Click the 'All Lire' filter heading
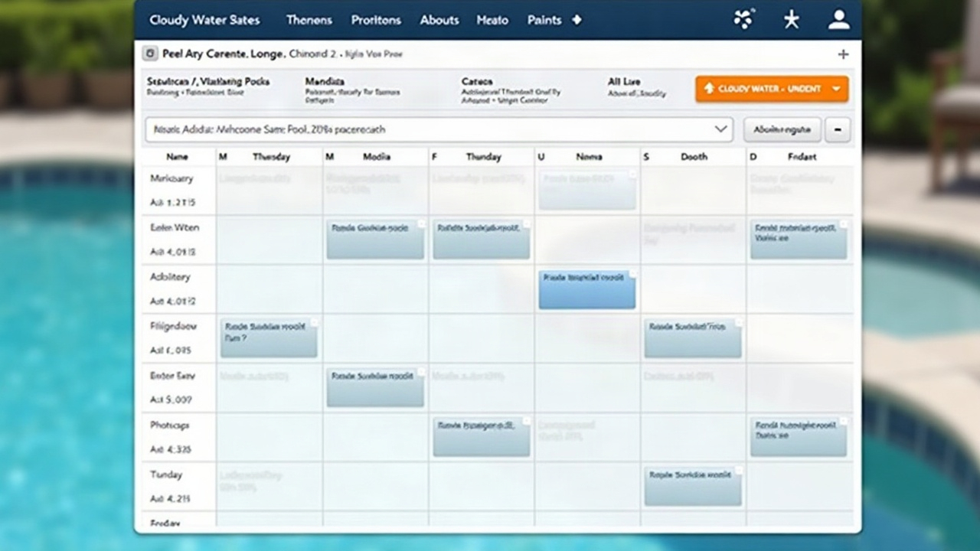 624,81
